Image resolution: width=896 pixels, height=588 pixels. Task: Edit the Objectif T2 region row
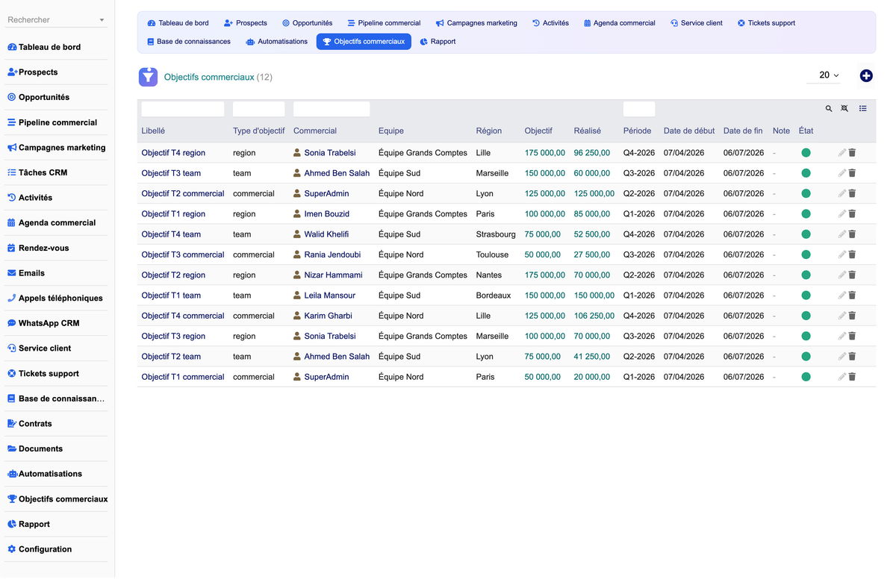842,275
